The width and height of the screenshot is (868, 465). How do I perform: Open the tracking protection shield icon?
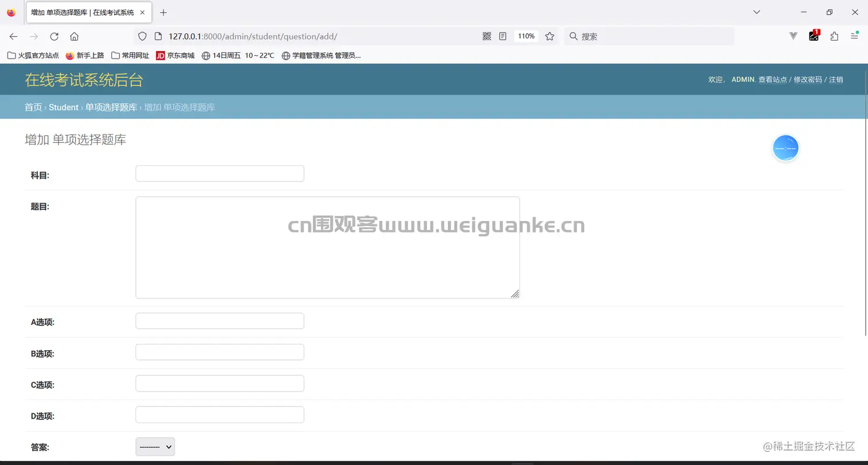click(143, 36)
